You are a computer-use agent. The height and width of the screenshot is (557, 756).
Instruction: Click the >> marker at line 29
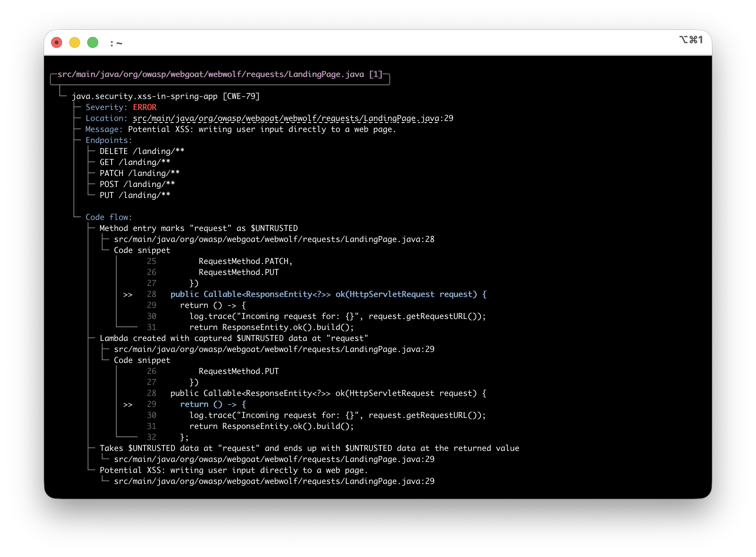[128, 404]
